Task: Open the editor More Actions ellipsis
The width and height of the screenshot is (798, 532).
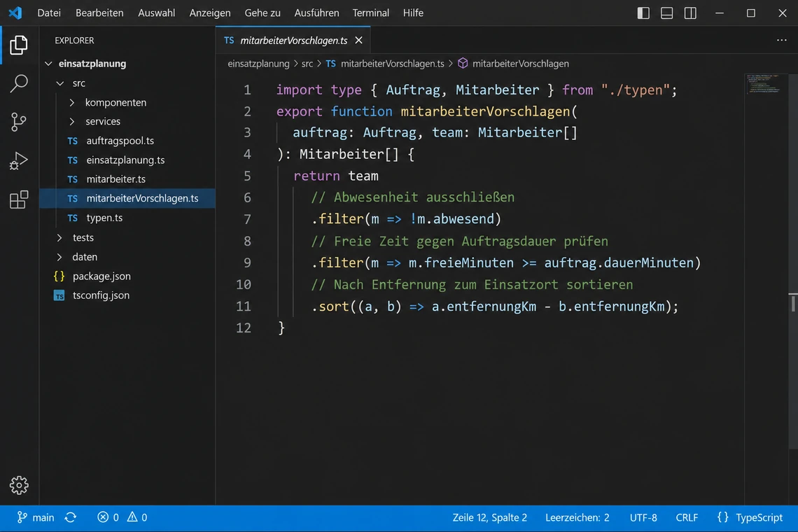Action: click(x=782, y=40)
